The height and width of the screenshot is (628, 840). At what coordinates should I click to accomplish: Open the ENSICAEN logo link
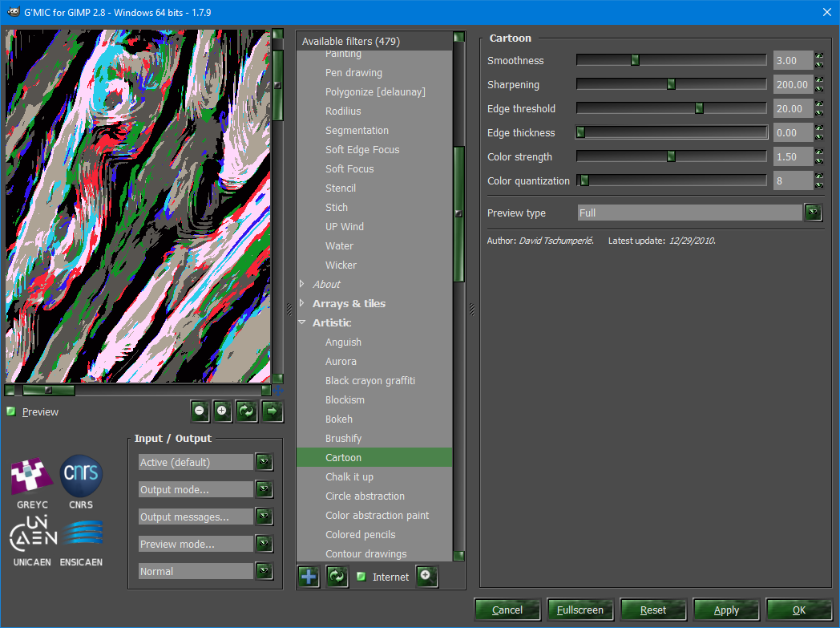(81, 542)
